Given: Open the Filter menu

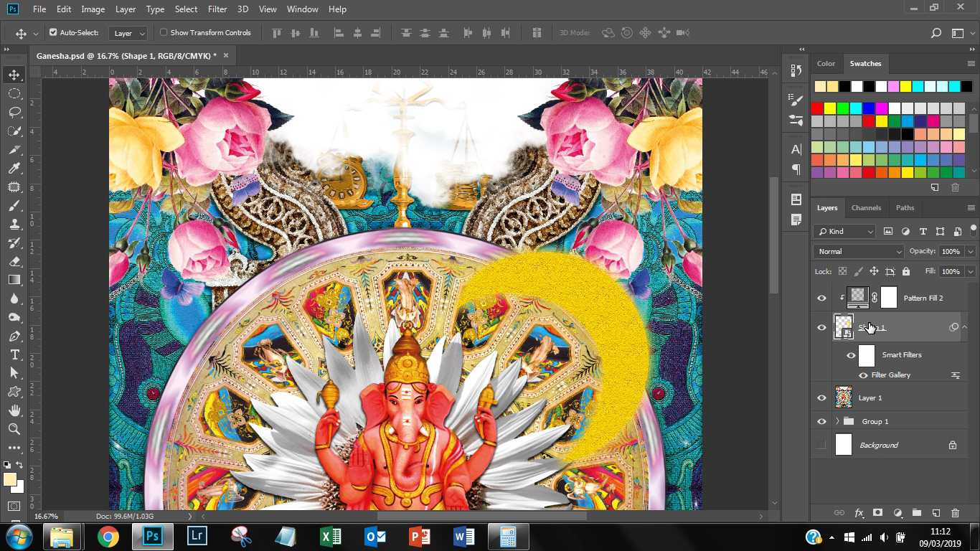Looking at the screenshot, I should tap(217, 9).
